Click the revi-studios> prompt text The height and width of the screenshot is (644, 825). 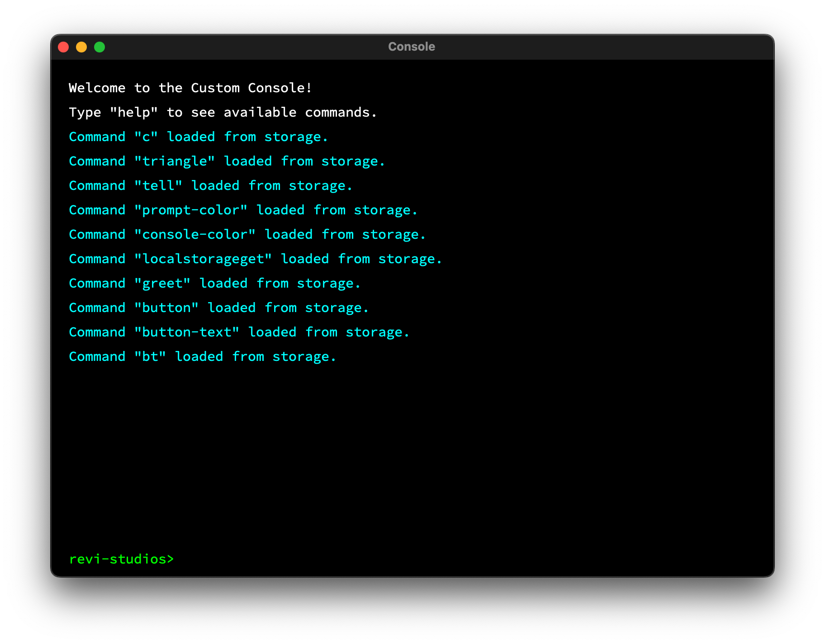(x=121, y=559)
